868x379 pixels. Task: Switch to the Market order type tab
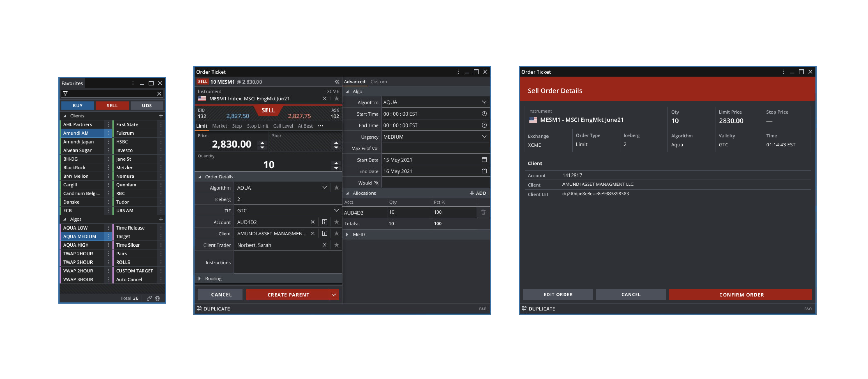pos(219,126)
